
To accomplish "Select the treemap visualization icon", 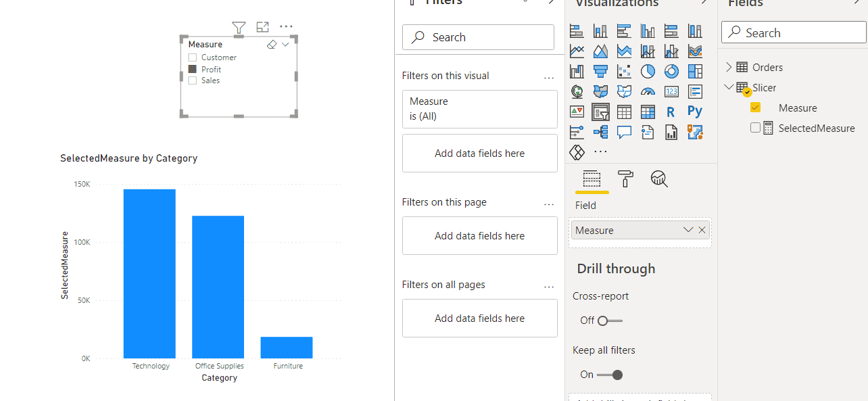I will pos(695,71).
